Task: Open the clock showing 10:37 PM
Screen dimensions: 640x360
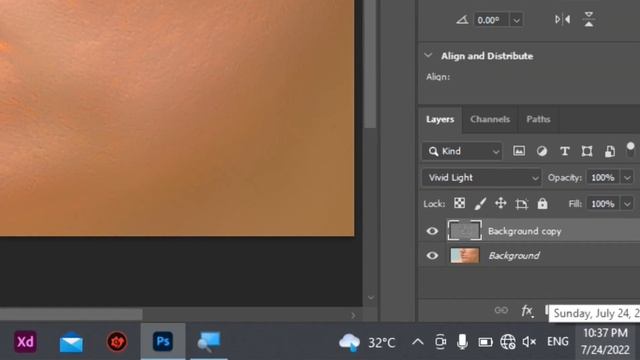Action: (x=605, y=342)
